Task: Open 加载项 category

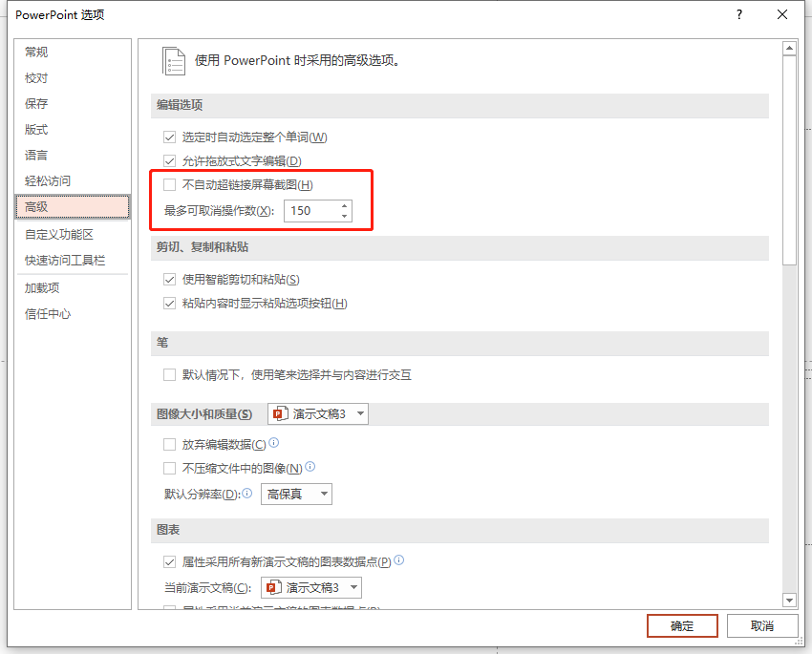Action: point(73,287)
